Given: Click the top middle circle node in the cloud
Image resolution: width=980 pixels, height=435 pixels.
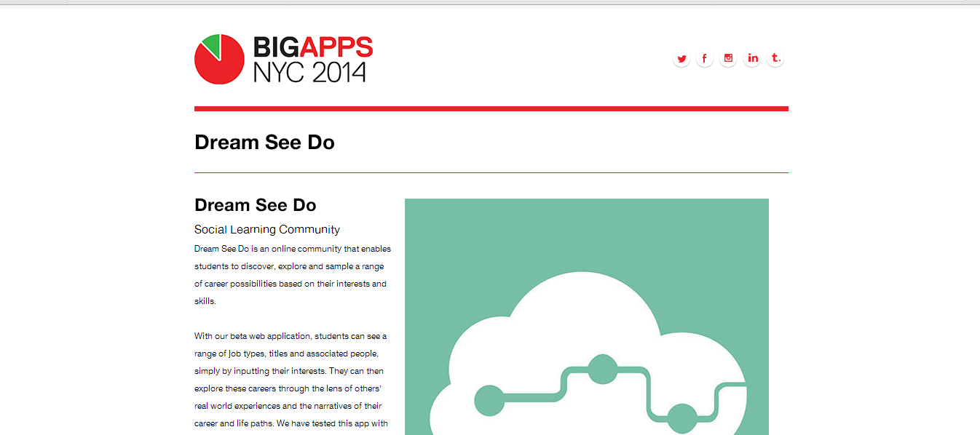Looking at the screenshot, I should coord(602,369).
